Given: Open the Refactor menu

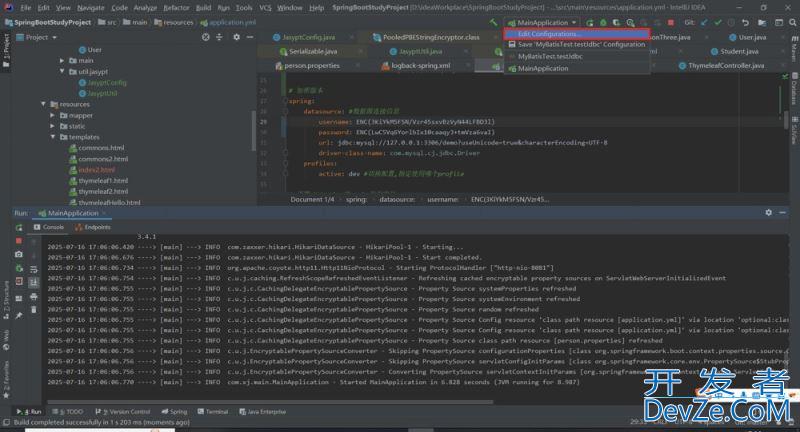Looking at the screenshot, I should click(x=176, y=8).
